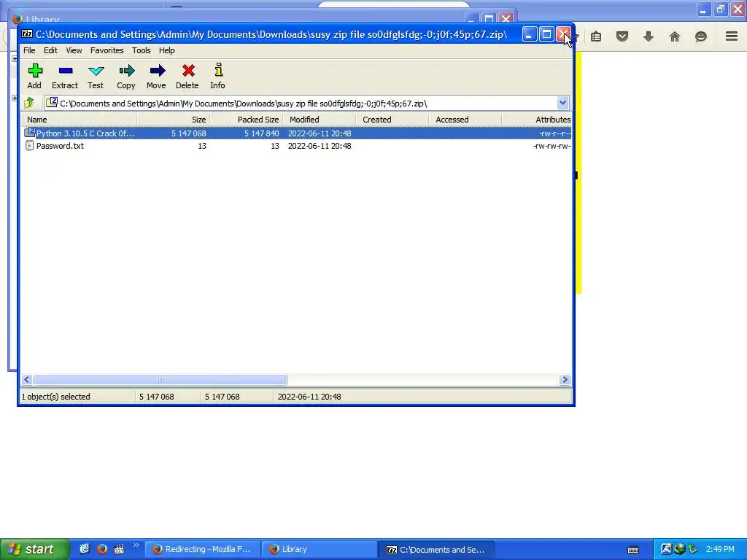Switch to Library taskbar item
This screenshot has width=747, height=560.
point(319,549)
